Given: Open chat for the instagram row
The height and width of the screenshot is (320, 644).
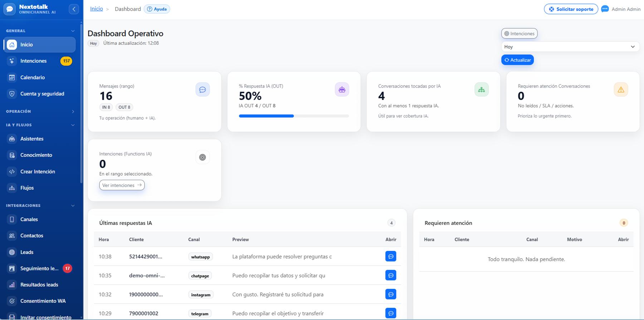Looking at the screenshot, I should [391, 294].
